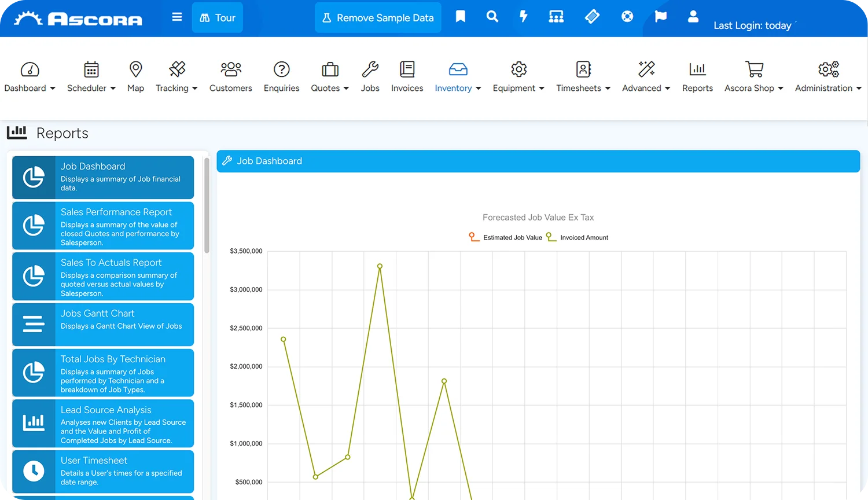Click the Inventory tray icon

click(458, 69)
